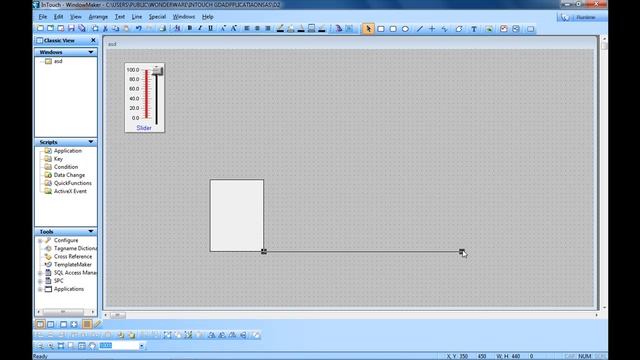
Task: Open Tagname Dictionary tool
Action: tap(75, 248)
